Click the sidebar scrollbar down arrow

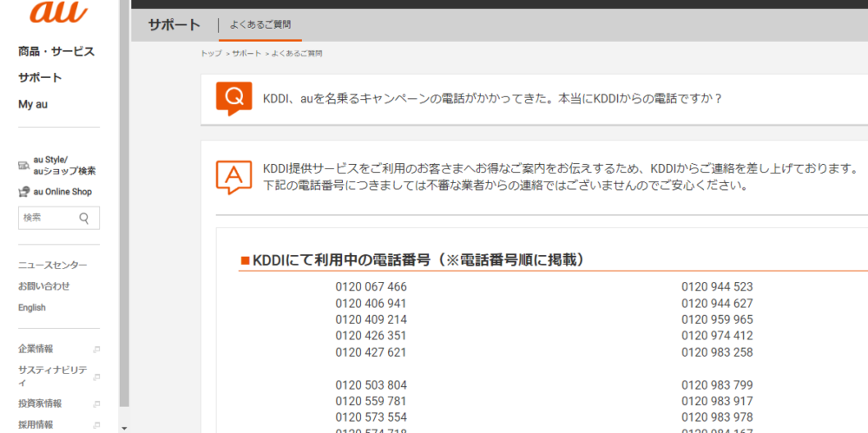click(x=124, y=428)
